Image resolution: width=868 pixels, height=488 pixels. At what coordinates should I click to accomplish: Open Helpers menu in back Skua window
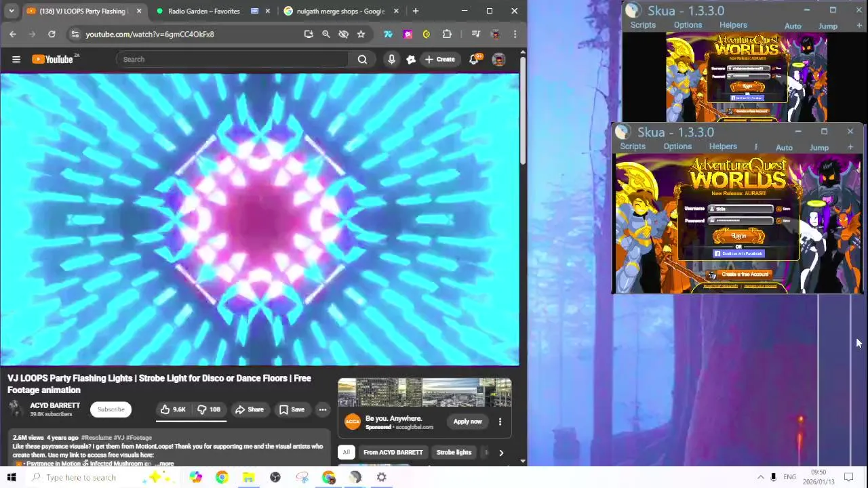coord(733,25)
